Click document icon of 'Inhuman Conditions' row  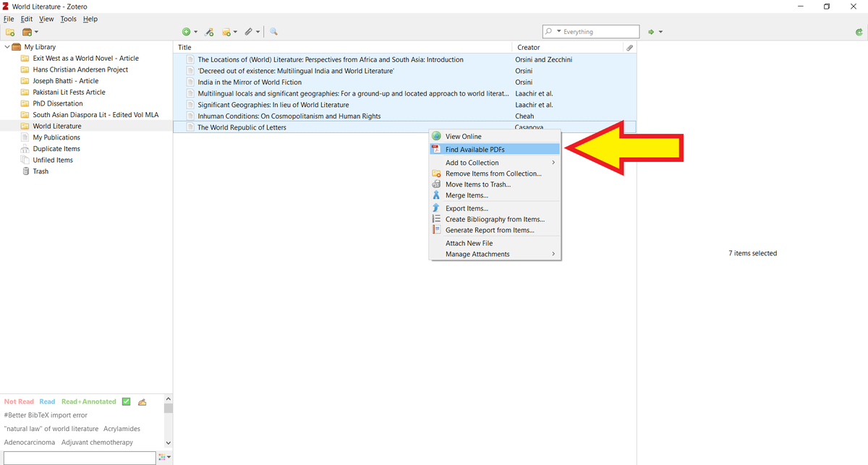click(191, 116)
